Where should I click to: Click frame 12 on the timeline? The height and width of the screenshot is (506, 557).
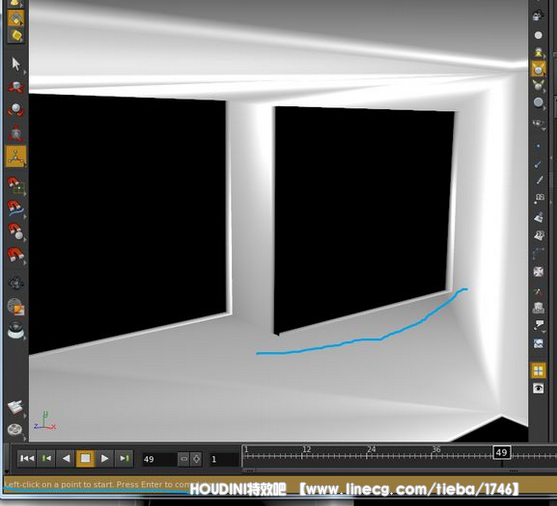[x=307, y=450]
